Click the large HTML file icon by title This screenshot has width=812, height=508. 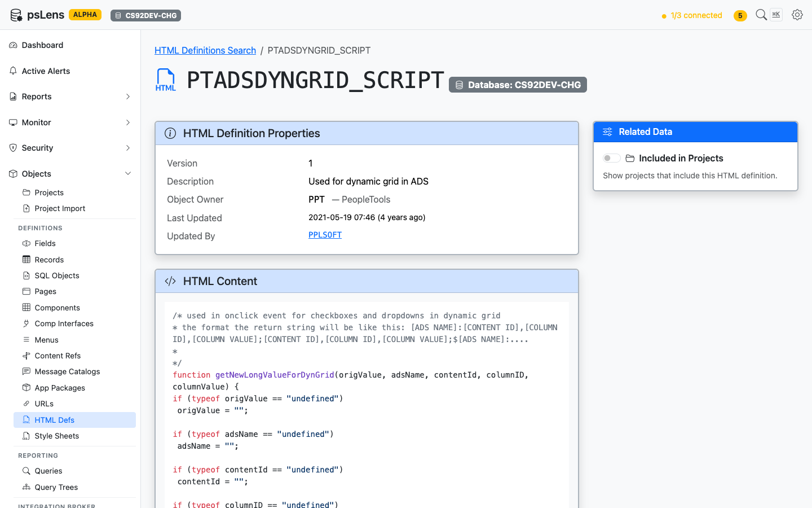point(166,80)
